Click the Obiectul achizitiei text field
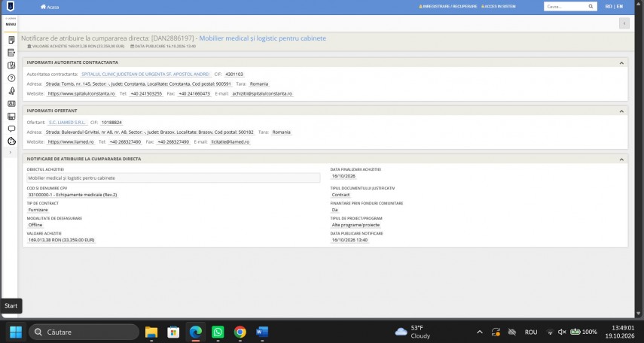This screenshot has height=343, width=644. pos(173,178)
